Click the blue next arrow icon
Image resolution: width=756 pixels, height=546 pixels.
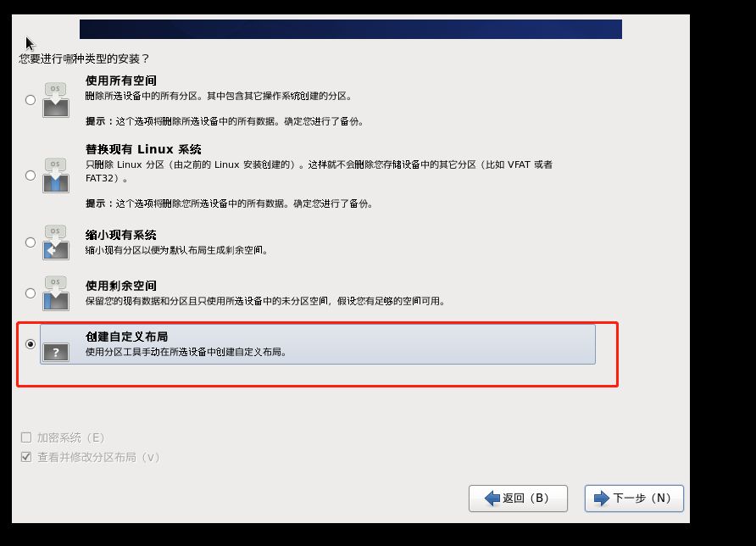[x=602, y=499]
